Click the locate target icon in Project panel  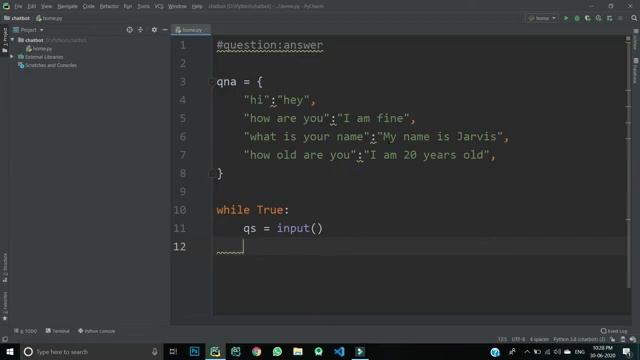(x=129, y=30)
